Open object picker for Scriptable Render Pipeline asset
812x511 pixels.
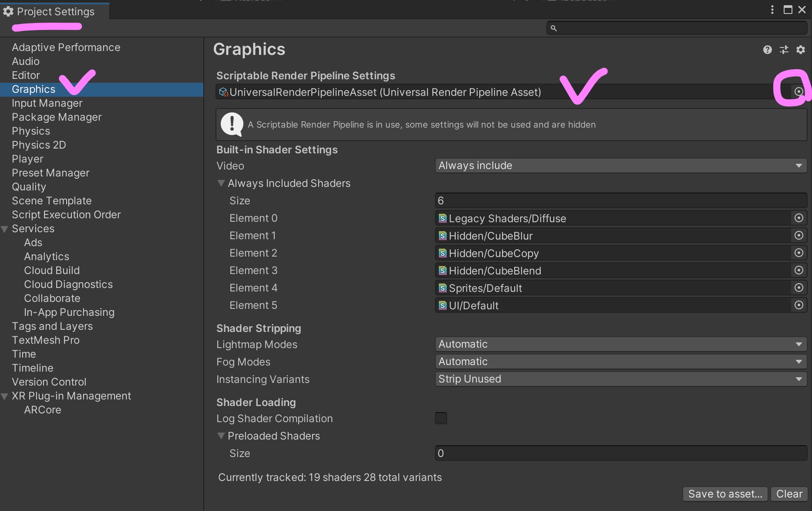[x=799, y=91]
